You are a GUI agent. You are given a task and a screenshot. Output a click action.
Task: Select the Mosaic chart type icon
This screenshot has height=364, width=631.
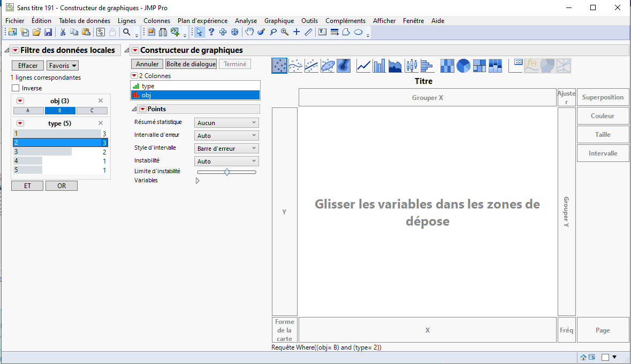(x=495, y=66)
